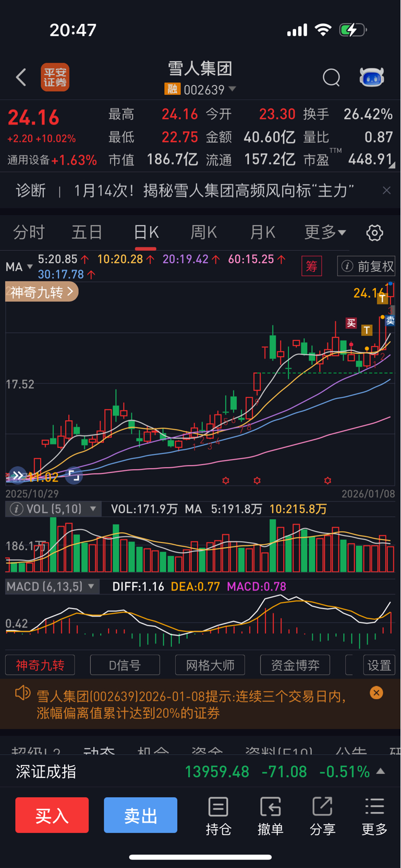The image size is (401, 868).
Task: Open the 诊断 headline about 雪人集团
Action: 214,190
